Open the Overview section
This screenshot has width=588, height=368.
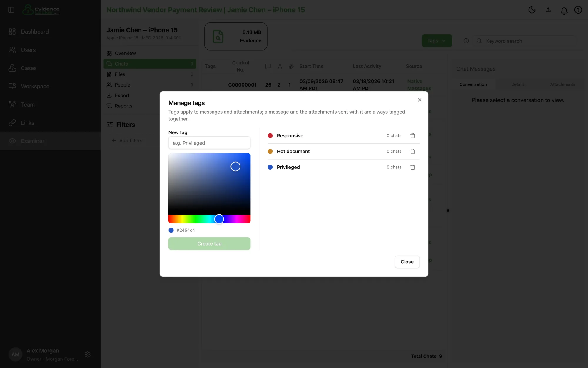point(150,53)
